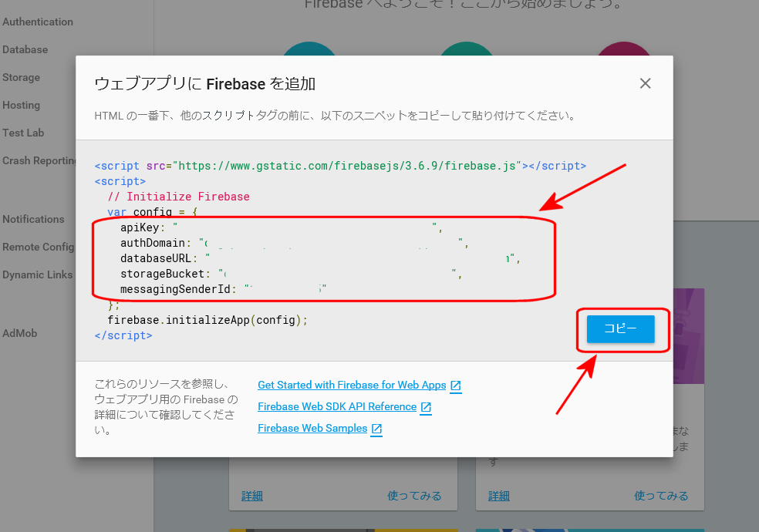Close the Firebase web app dialog

pos(645,84)
